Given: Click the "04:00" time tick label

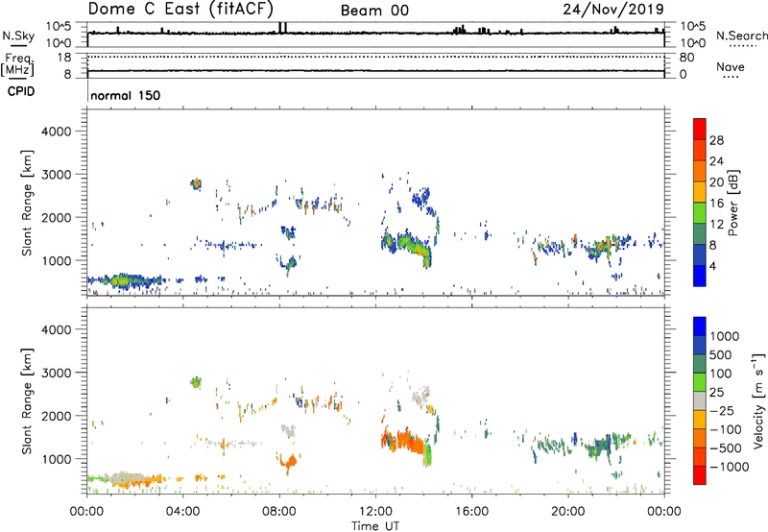Looking at the screenshot, I should pyautogui.click(x=183, y=512).
